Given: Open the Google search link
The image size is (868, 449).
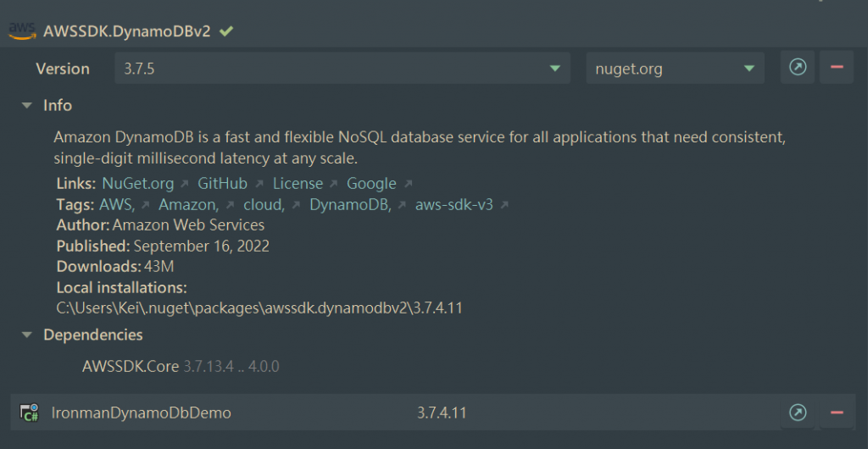Looking at the screenshot, I should [371, 183].
